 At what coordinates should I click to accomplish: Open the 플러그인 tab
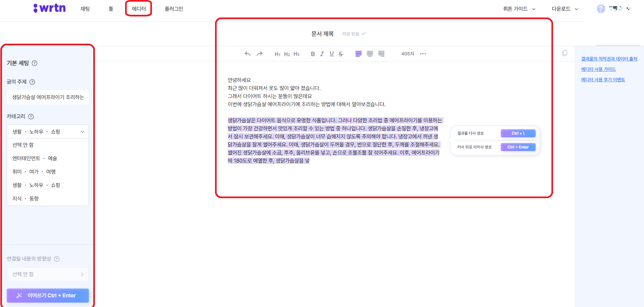click(174, 9)
